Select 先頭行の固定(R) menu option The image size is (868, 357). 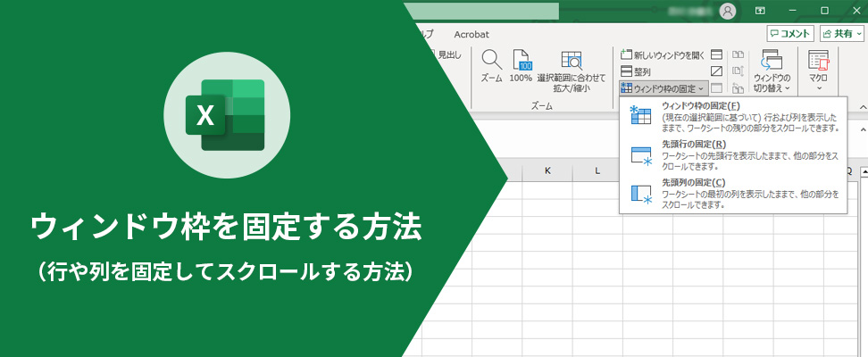(733, 154)
